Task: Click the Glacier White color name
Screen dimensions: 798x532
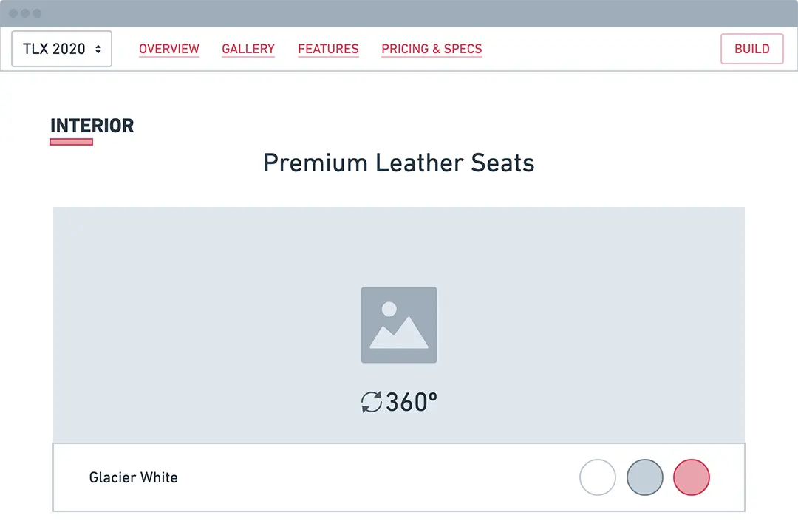Action: pyautogui.click(x=134, y=477)
